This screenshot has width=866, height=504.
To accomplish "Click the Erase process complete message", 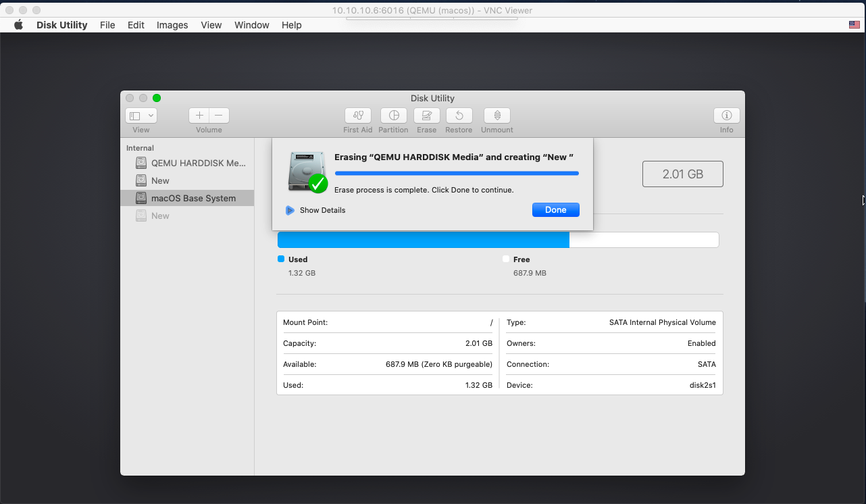I will pos(424,190).
